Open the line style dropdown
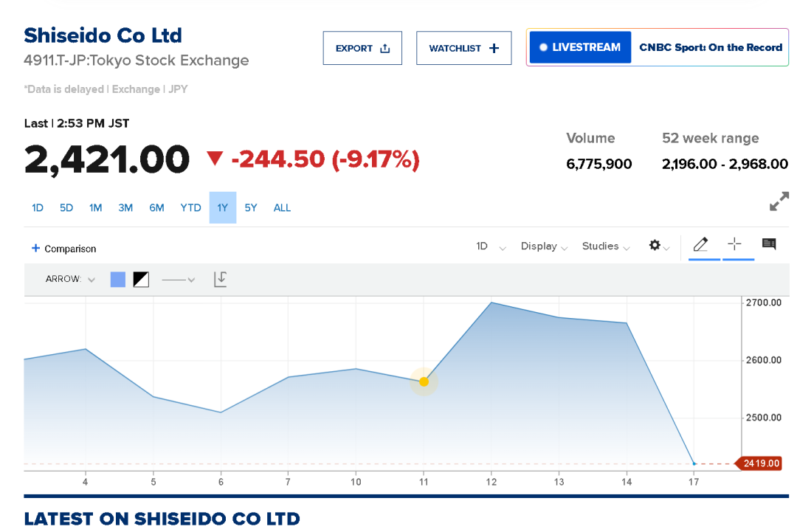Viewport: 797px width, 532px height. point(179,280)
